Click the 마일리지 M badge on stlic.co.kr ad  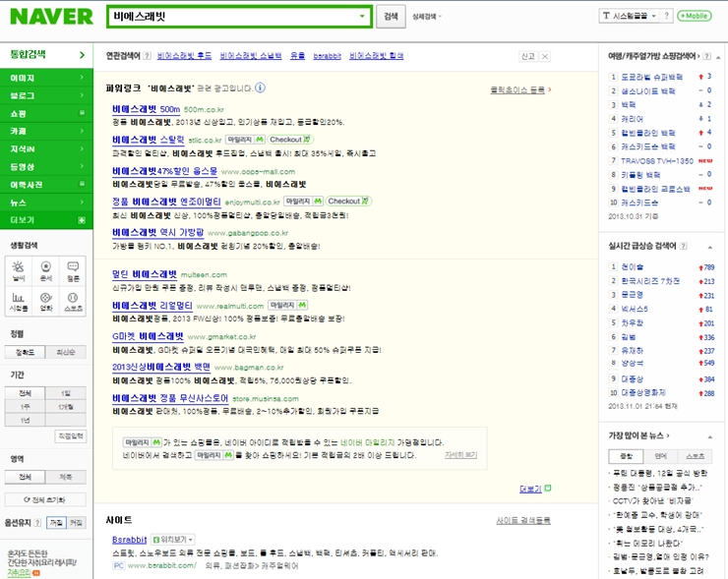point(246,140)
